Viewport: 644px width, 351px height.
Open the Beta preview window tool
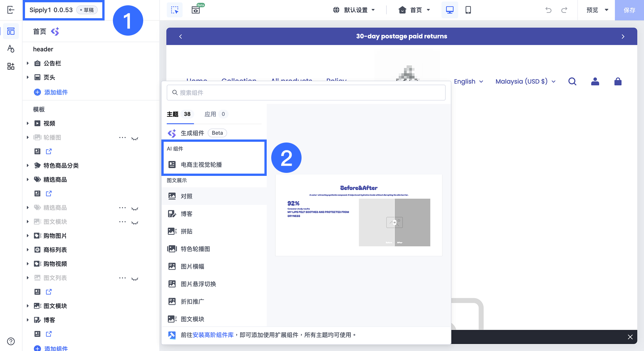pyautogui.click(x=196, y=9)
